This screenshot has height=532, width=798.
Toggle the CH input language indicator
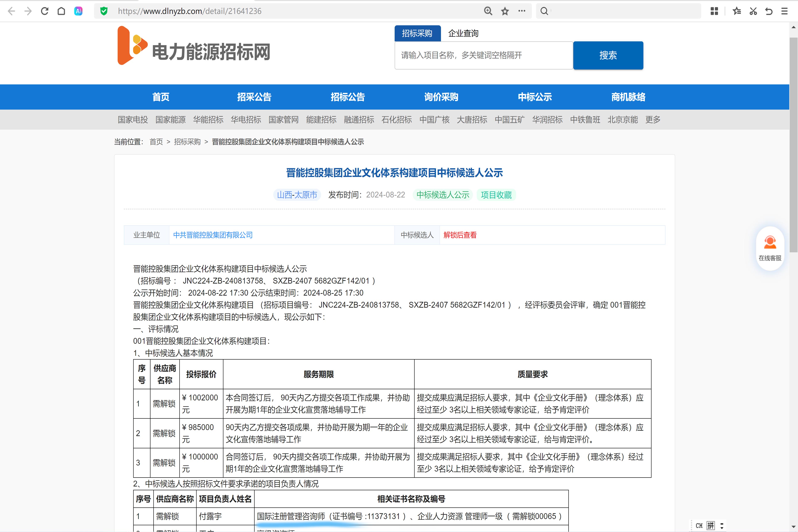(x=699, y=526)
